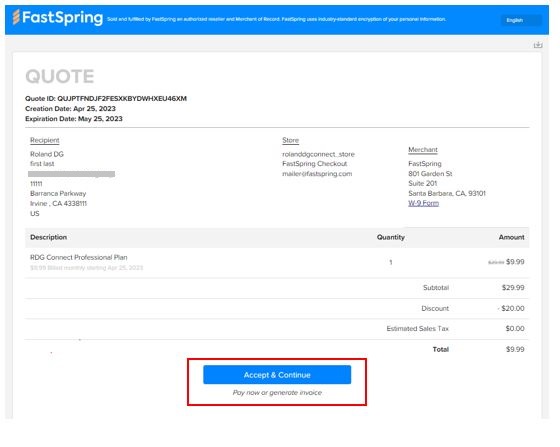Click the Recipient heading
The height and width of the screenshot is (447, 560).
point(45,140)
